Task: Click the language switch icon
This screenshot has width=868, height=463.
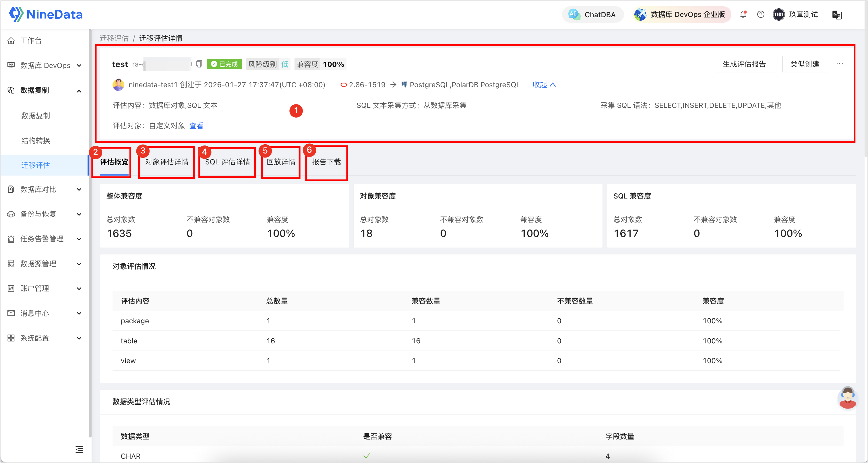Action: (x=837, y=15)
